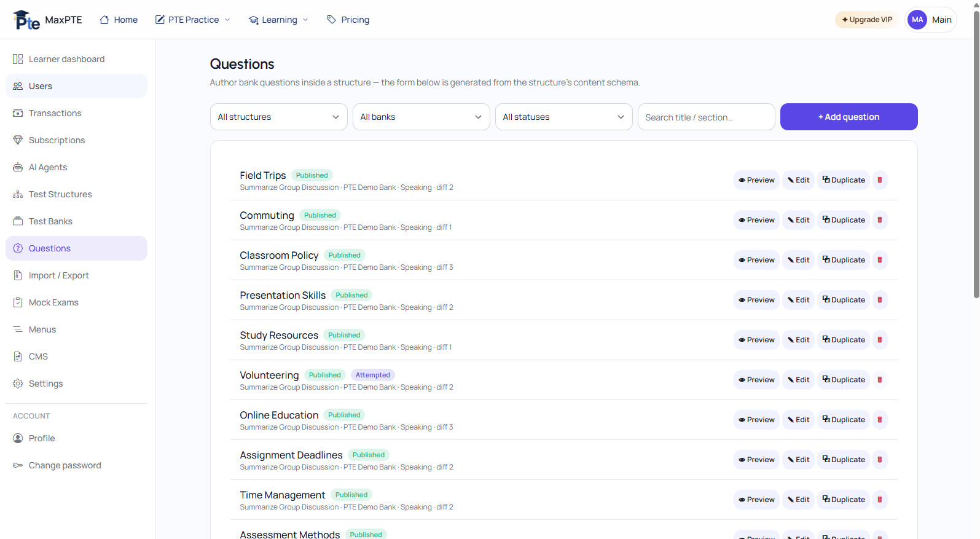Duplicate the Assignment Deadlines question
This screenshot has height=539, width=980.
coord(844,460)
